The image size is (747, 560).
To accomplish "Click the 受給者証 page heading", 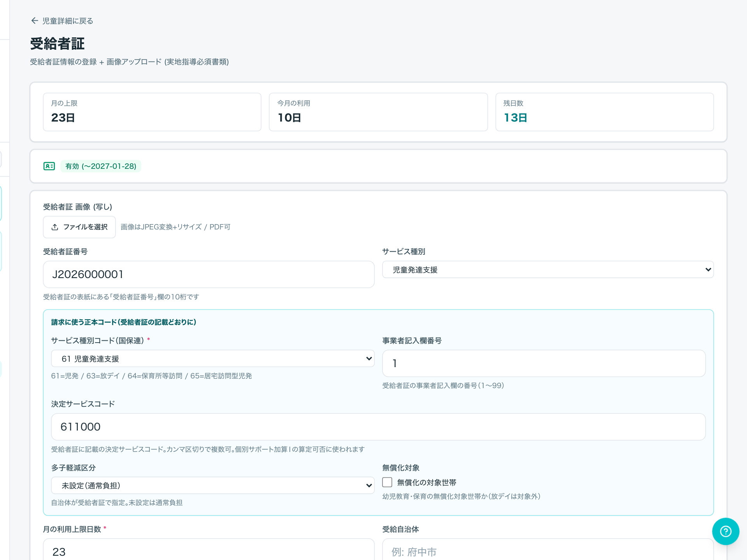I will pyautogui.click(x=58, y=44).
